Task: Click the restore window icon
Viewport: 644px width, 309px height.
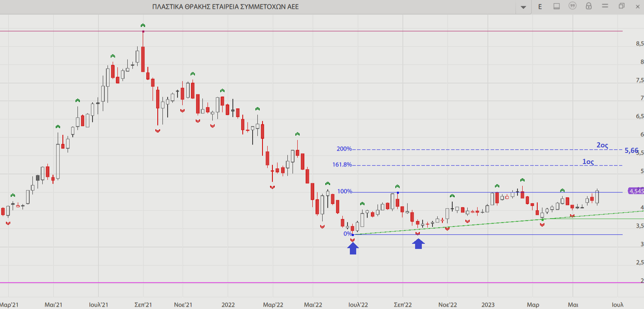Action: pyautogui.click(x=621, y=6)
